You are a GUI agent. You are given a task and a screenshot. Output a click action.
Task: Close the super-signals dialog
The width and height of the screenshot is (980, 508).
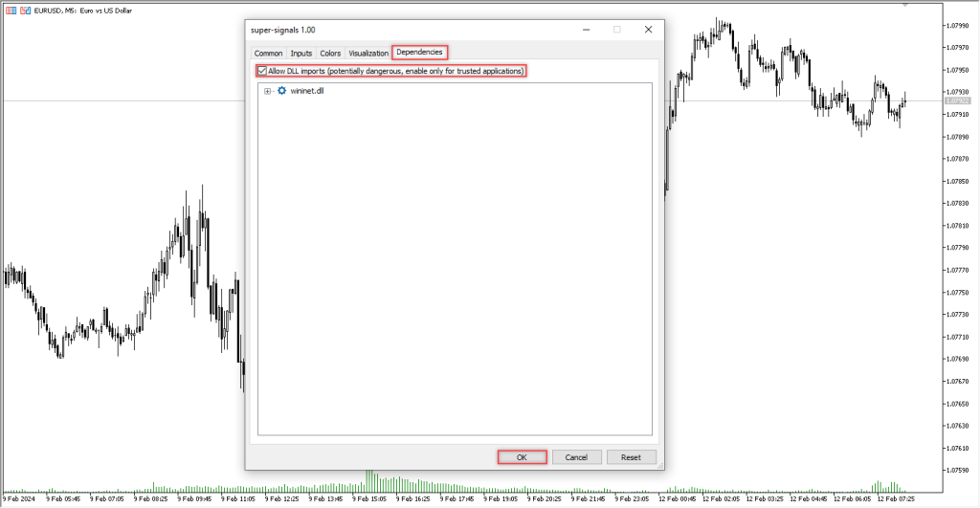[648, 30]
